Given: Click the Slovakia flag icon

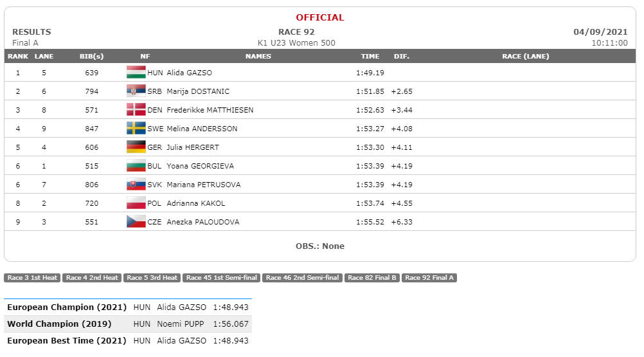Looking at the screenshot, I should [x=136, y=184].
